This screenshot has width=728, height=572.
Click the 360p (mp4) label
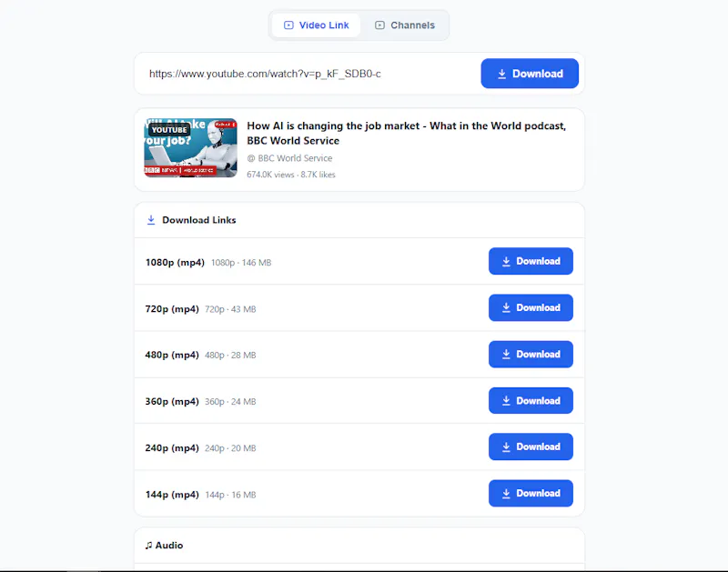(172, 401)
